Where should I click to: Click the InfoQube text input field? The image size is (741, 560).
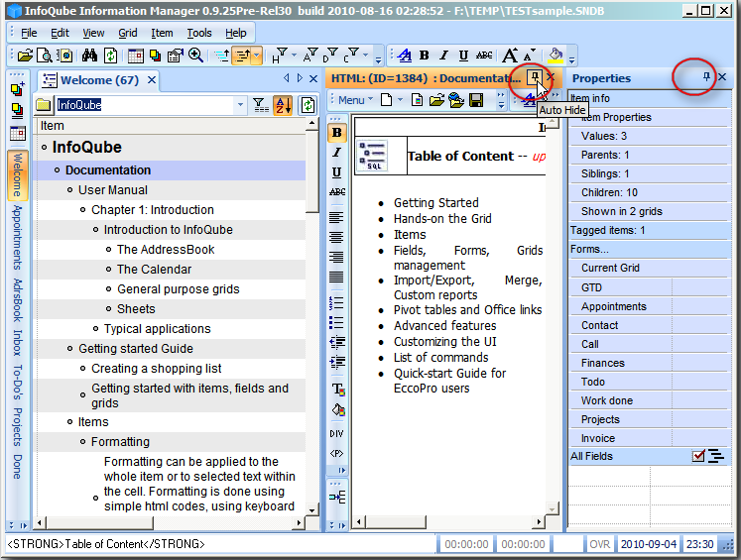pyautogui.click(x=144, y=105)
